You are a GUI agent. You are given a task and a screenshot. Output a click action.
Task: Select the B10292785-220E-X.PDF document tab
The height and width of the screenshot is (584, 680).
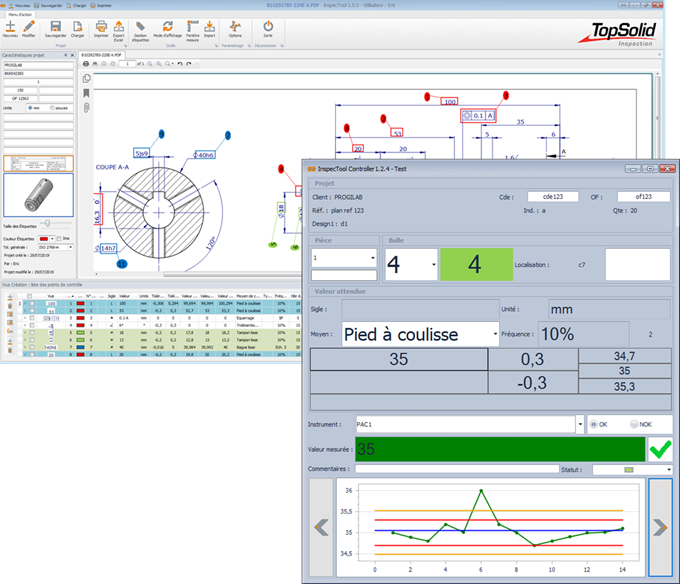point(101,54)
